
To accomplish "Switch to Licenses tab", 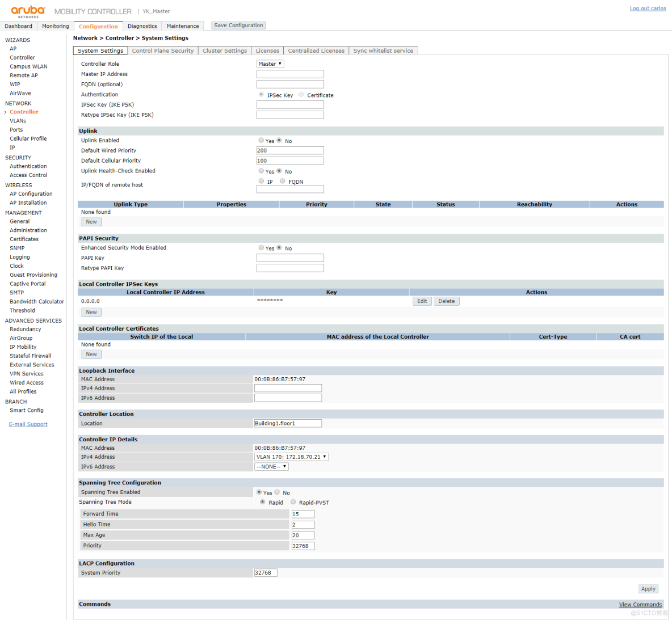I will click(x=267, y=50).
